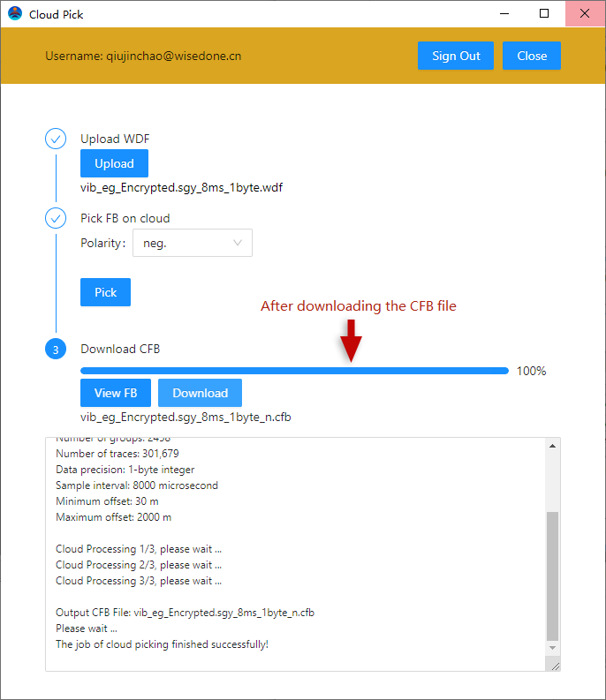This screenshot has height=700, width=606.
Task: Click the download progress bar
Action: tap(294, 371)
